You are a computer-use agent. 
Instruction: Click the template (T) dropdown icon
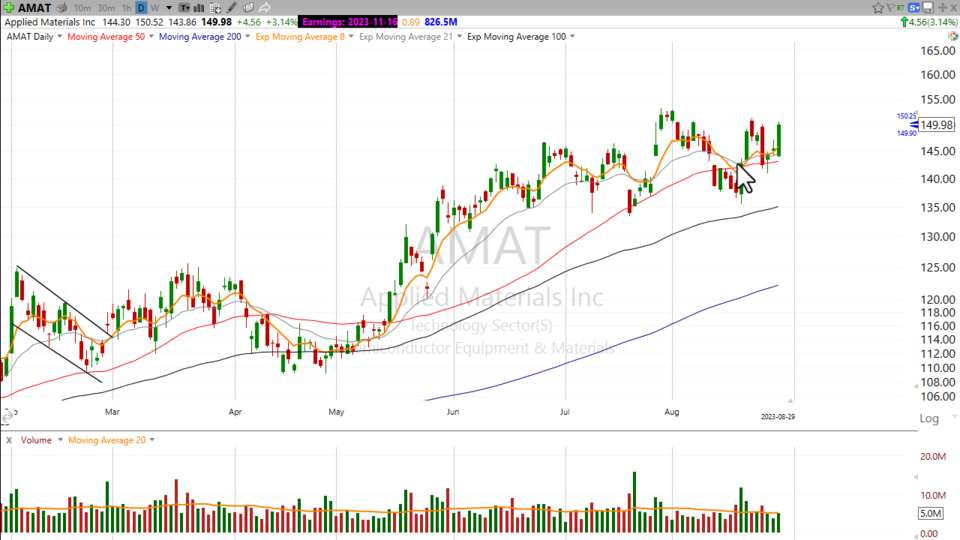(x=184, y=8)
